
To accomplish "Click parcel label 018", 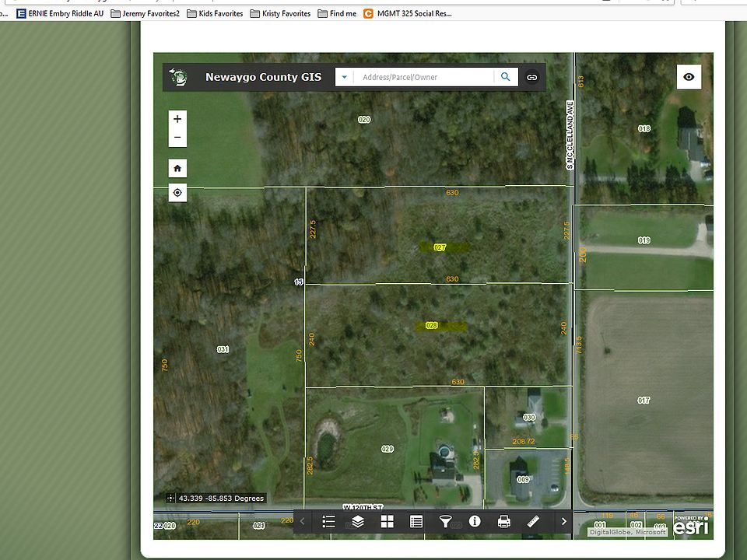I will click(644, 128).
